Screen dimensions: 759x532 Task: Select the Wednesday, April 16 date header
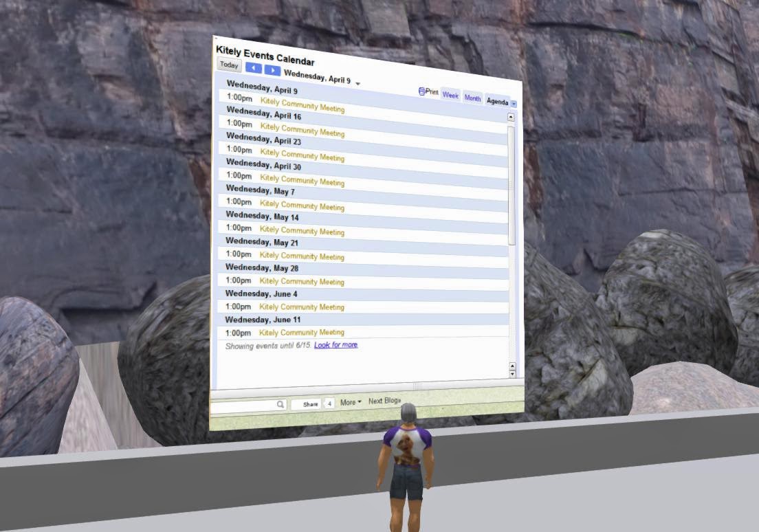click(264, 113)
